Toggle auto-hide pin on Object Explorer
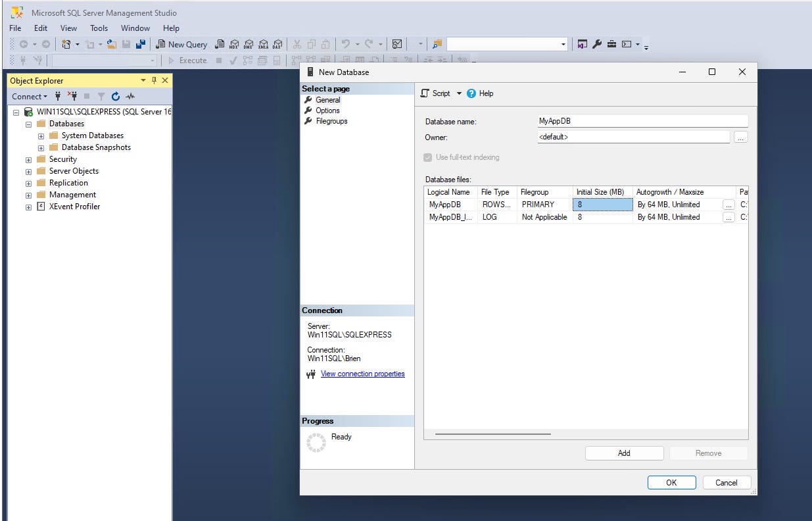 (x=154, y=80)
